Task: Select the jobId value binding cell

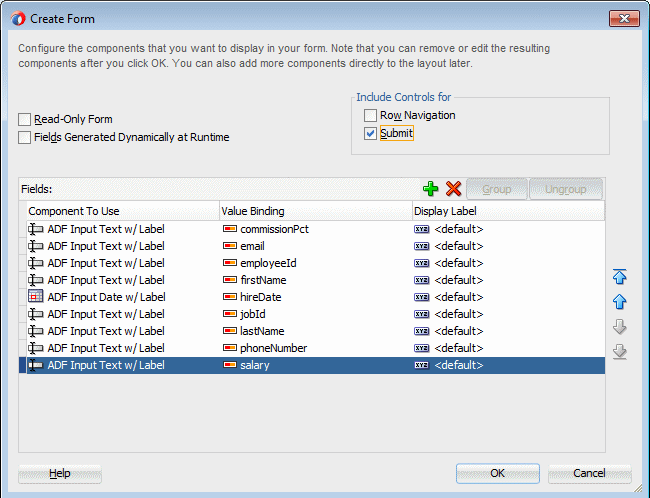Action: click(x=315, y=314)
